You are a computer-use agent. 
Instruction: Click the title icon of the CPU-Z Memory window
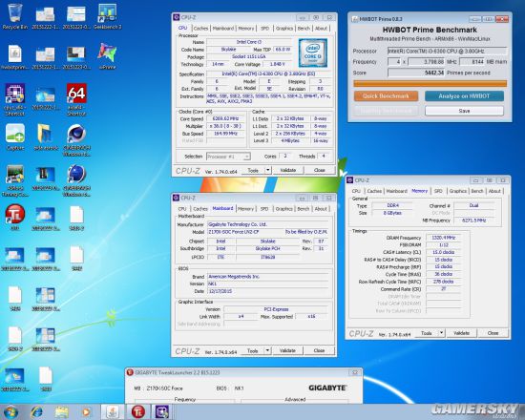tap(350, 180)
